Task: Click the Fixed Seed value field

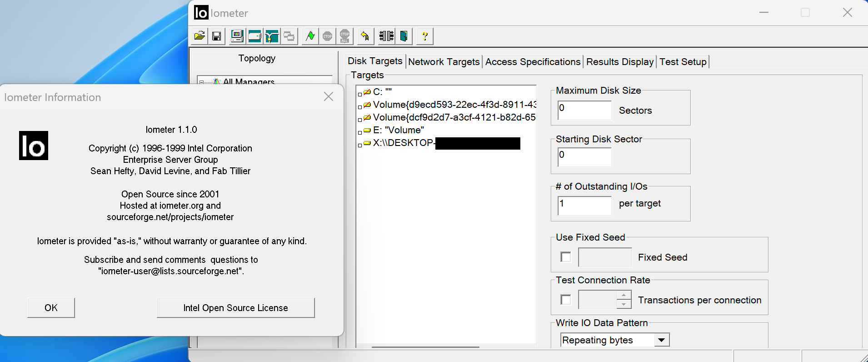Action: (x=605, y=257)
